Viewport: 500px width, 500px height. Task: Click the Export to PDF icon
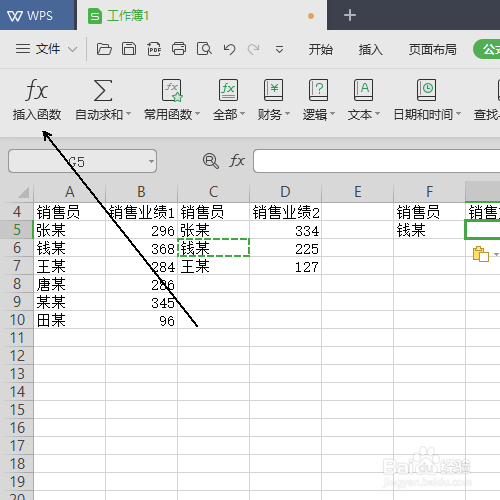tap(154, 49)
